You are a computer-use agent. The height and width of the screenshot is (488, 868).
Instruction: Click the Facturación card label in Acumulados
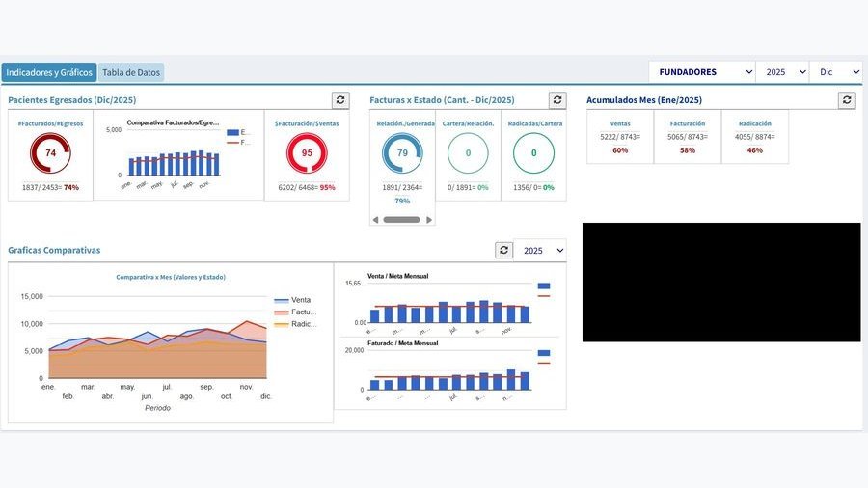click(688, 123)
